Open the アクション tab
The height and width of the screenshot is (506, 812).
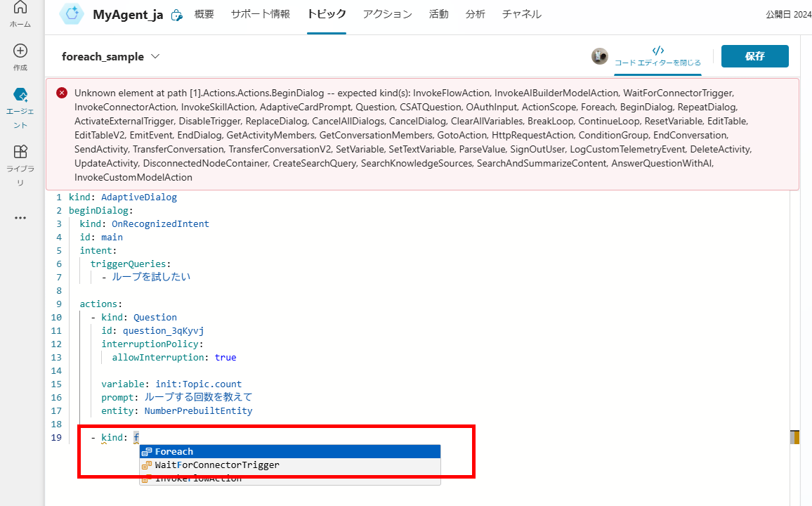pos(387,14)
